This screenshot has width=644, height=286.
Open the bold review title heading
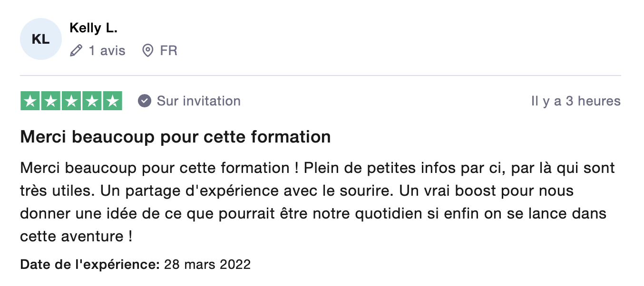[x=175, y=137]
